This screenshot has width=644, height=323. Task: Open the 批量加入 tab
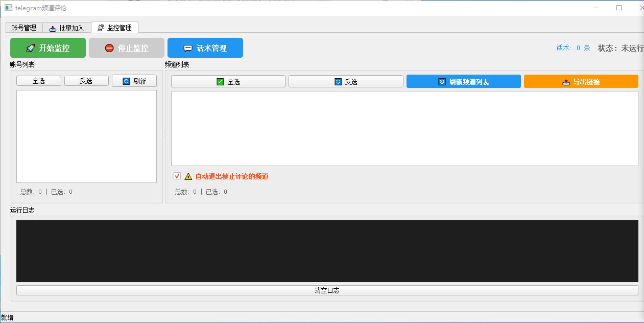tap(67, 28)
